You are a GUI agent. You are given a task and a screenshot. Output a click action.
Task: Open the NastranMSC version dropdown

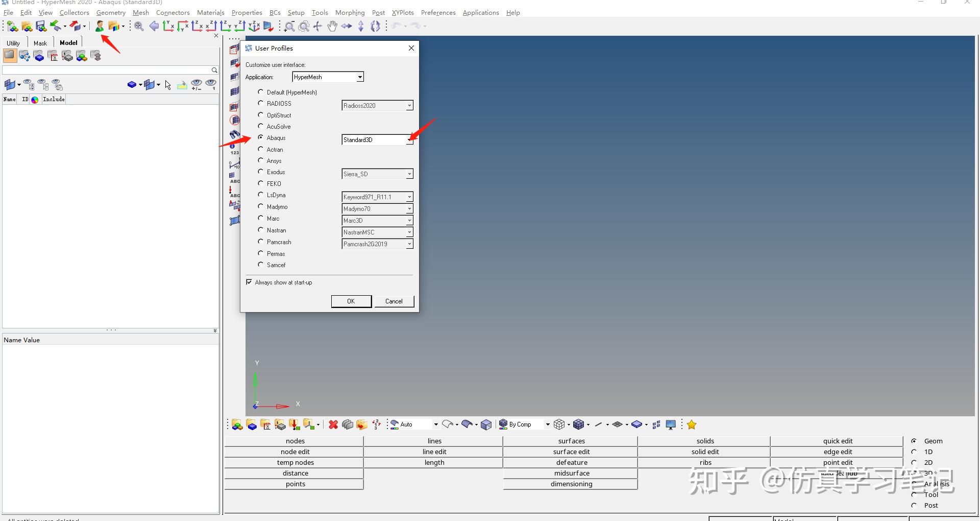coord(377,232)
